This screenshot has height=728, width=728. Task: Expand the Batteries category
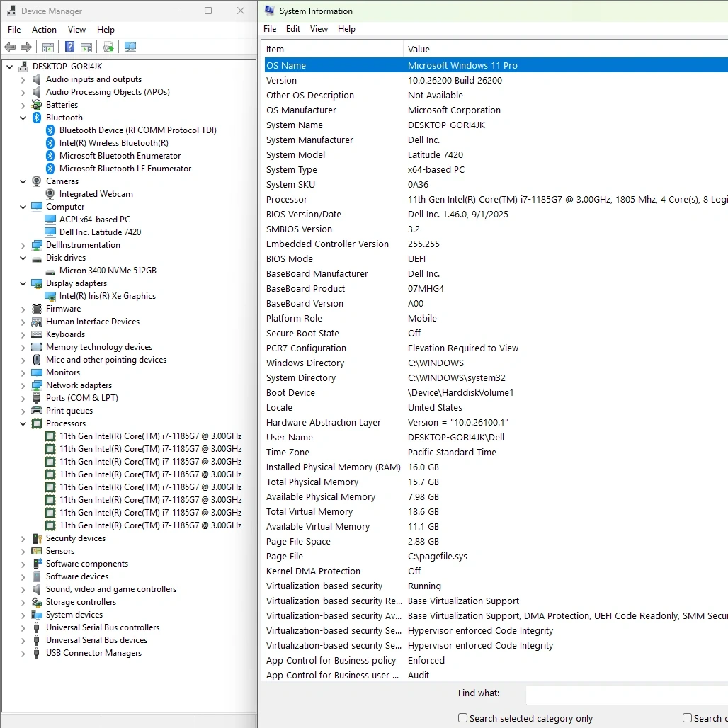coord(23,105)
